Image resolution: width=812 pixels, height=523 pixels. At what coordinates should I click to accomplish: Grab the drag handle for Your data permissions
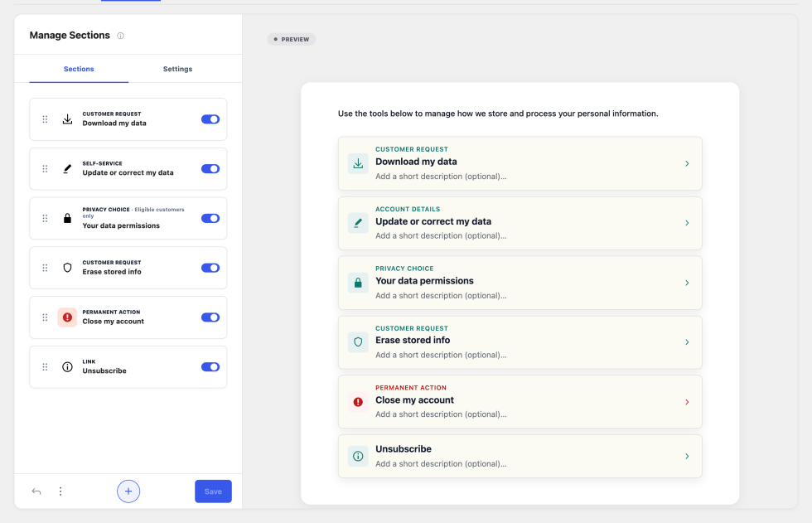[x=45, y=219]
